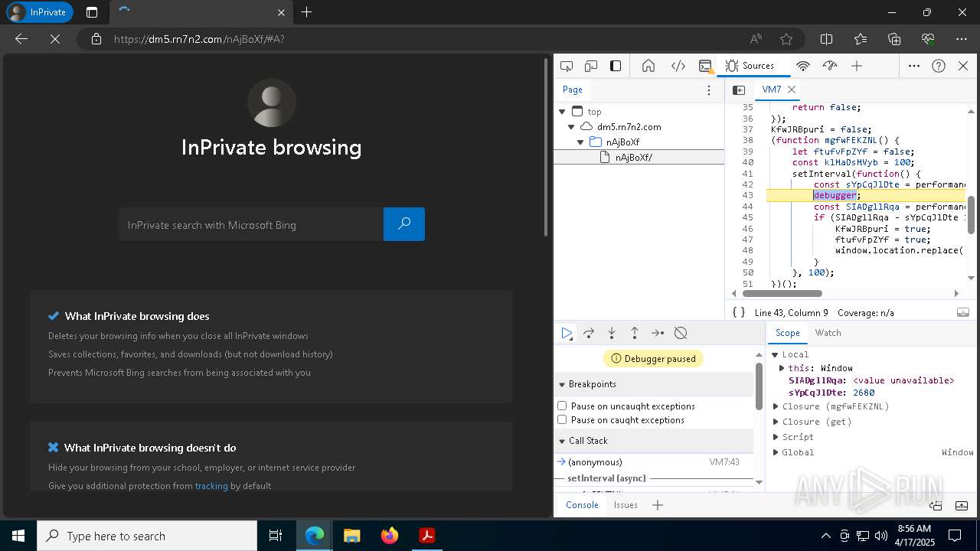Image resolution: width=980 pixels, height=551 pixels.
Task: Click the pretty print braces icon
Action: pos(739,312)
